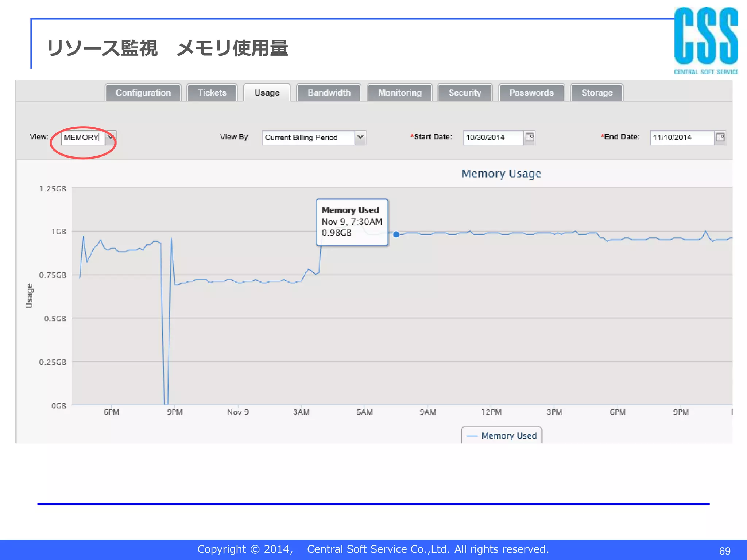Click the 12PM time axis label
This screenshot has width=747, height=560.
click(x=491, y=412)
